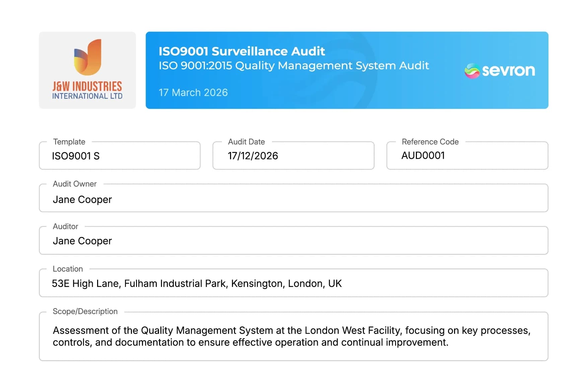Click the INTERNATIONAL LTD text in logo

(x=87, y=96)
